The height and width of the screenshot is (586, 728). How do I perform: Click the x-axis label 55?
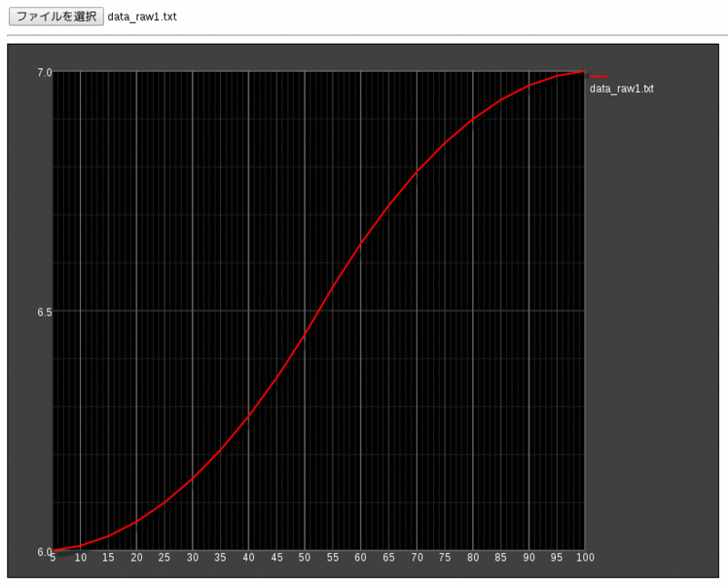(333, 557)
